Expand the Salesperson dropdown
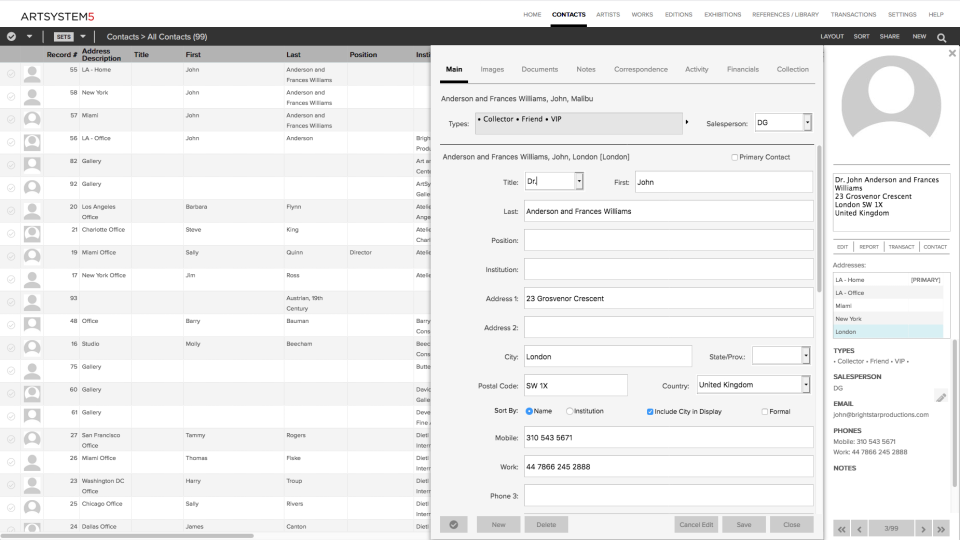This screenshot has width=960, height=540. click(808, 122)
